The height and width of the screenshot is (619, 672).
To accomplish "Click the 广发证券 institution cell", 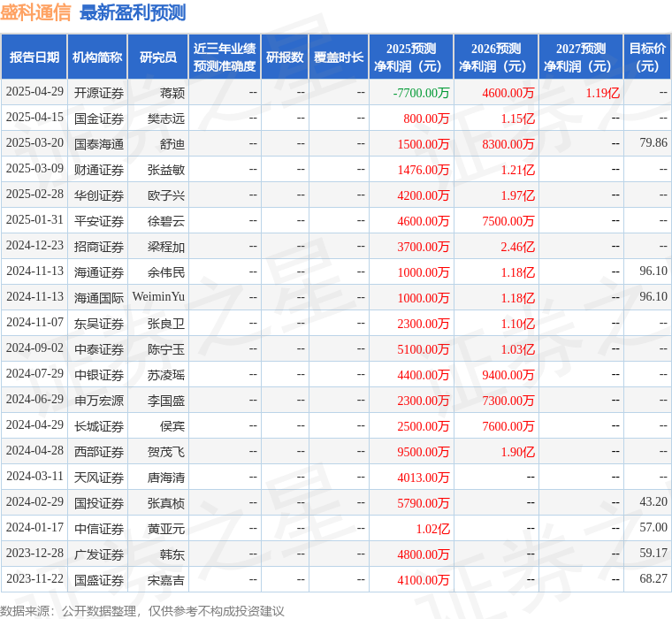I will 99,554.
